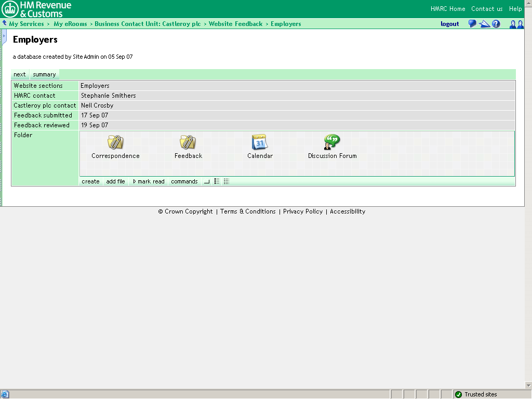Viewport: 532px width, 399px height.
Task: Switch folder to large icon view
Action: [207, 182]
